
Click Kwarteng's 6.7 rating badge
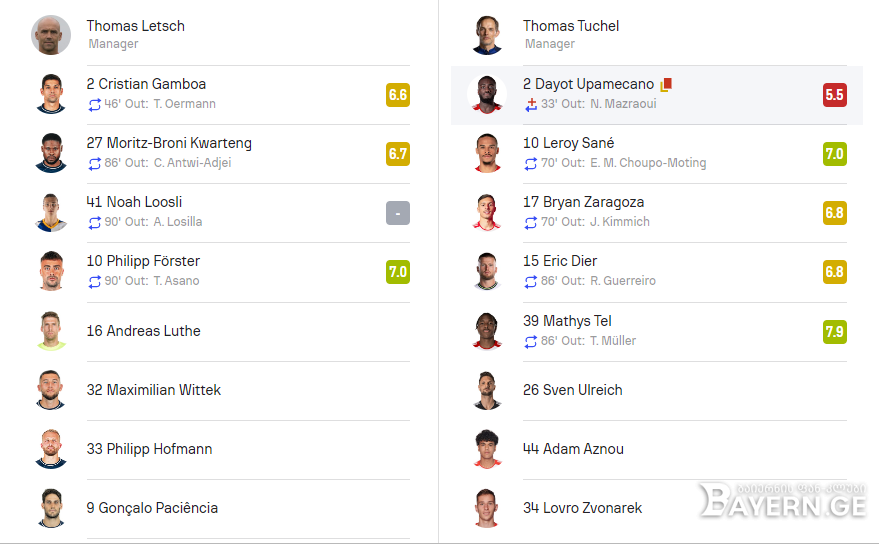tap(398, 154)
